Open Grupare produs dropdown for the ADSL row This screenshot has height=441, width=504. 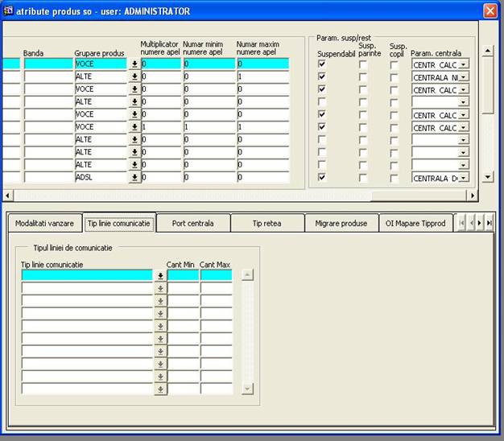coord(134,178)
